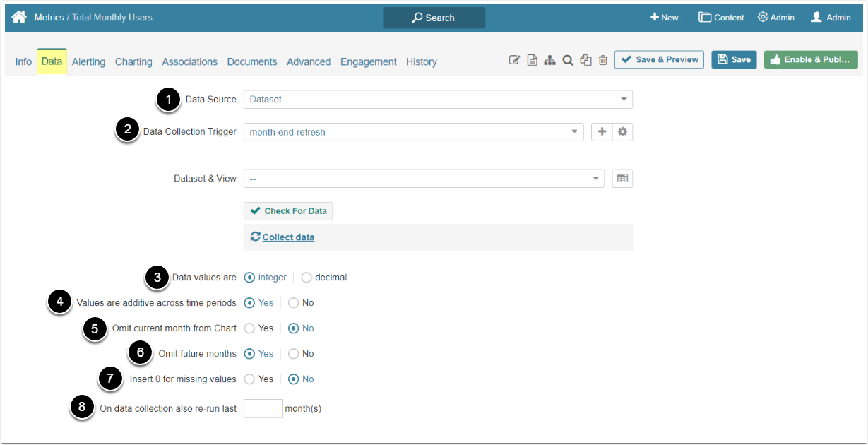
Task: Expand the Dataset & View dropdown
Action: 424,179
